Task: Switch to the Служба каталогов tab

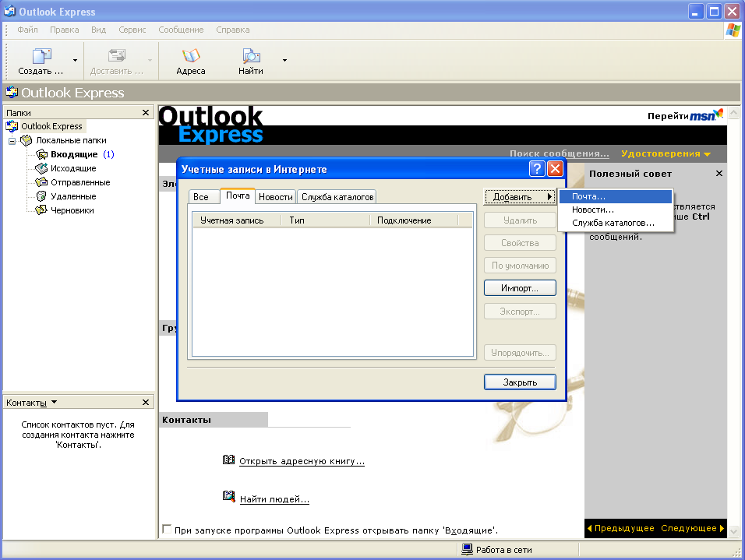Action: pos(337,196)
